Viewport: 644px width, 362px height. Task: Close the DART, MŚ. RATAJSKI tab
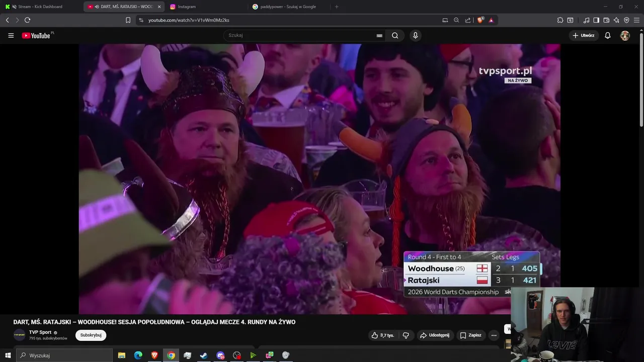click(x=159, y=7)
